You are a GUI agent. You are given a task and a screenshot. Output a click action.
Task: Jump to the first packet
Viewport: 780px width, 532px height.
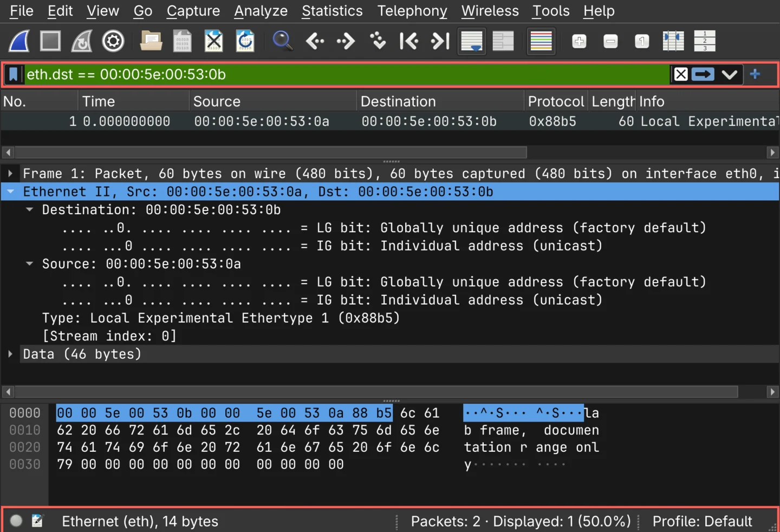(409, 41)
